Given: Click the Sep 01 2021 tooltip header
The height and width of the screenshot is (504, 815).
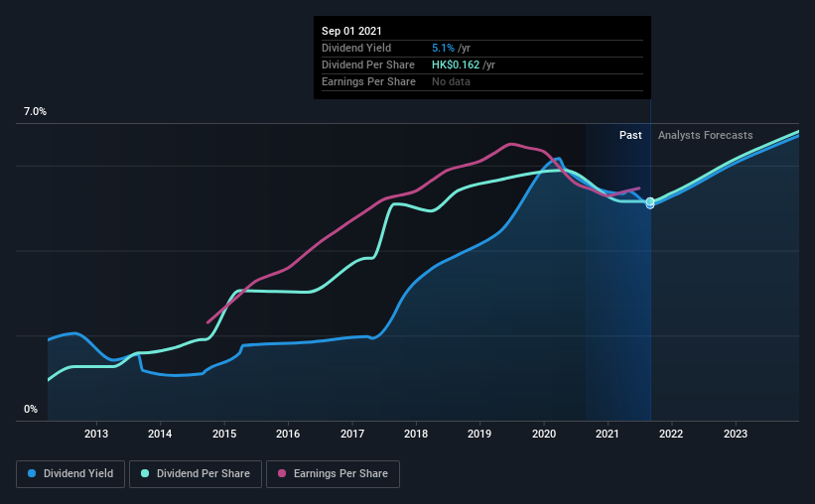Looking at the screenshot, I should 351,31.
